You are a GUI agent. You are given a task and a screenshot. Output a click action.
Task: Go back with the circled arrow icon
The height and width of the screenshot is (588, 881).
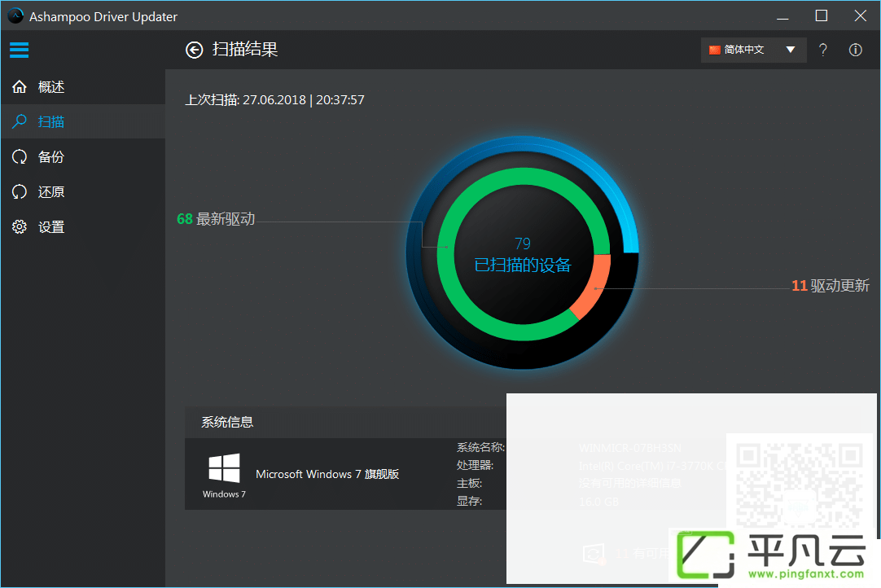(195, 50)
